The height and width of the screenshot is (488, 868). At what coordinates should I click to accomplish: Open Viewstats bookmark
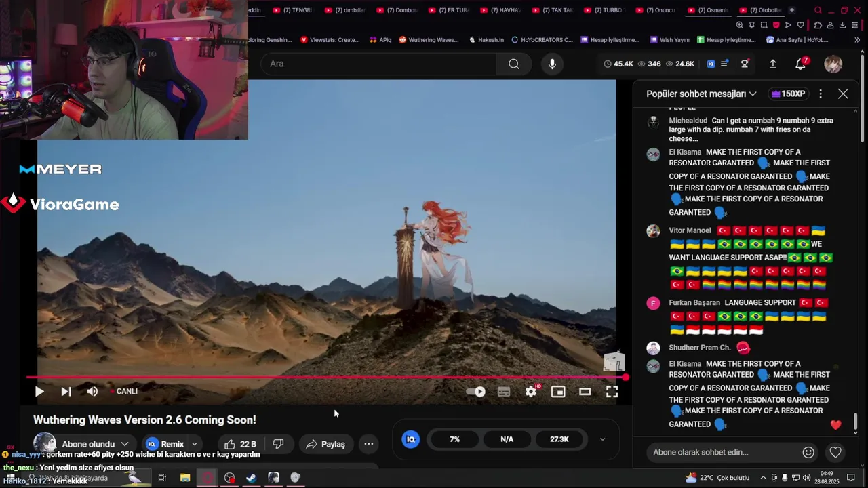[x=330, y=40]
